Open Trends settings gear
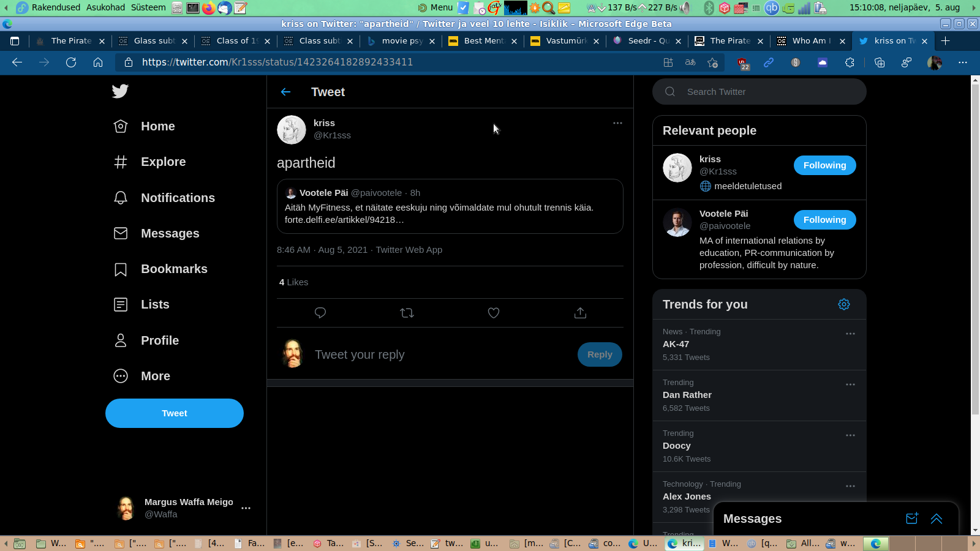This screenshot has width=980, height=551. click(x=844, y=304)
